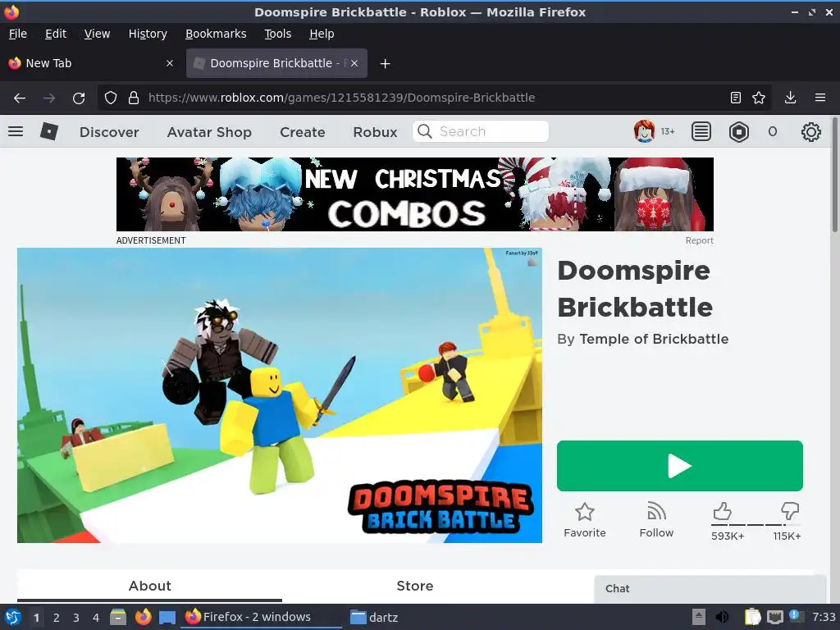Screen dimensions: 840x630
Task: Click the Roblox logo home icon
Action: [48, 131]
